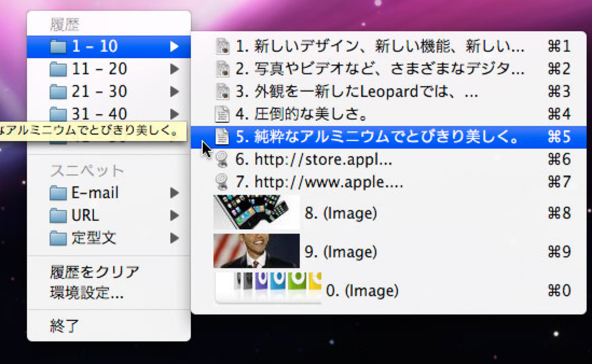
Task: Click the ⌘1 shortcut label
Action: point(559,46)
